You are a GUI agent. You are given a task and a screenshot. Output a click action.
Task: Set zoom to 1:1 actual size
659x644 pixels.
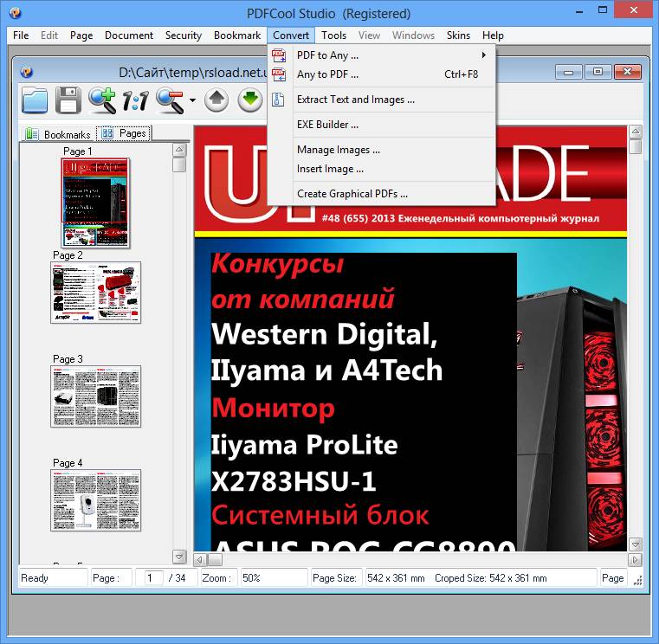pos(135,100)
